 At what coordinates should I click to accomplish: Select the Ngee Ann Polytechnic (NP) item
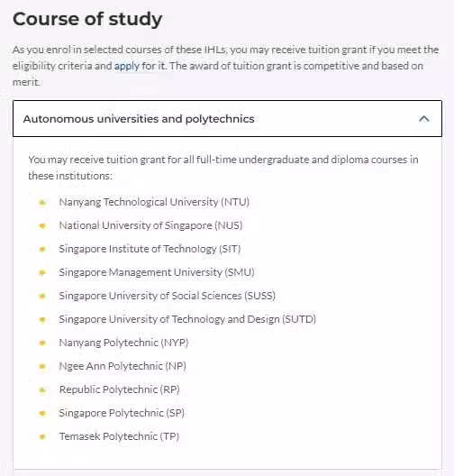click(x=123, y=366)
